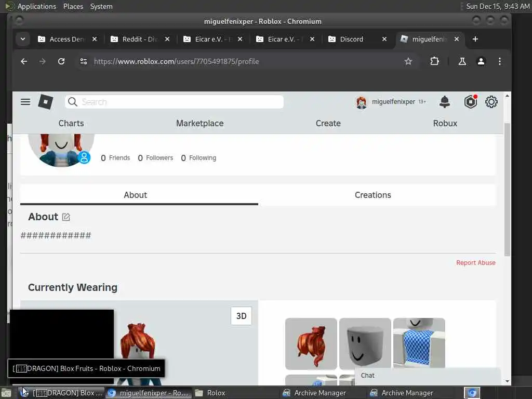Click the Roblox logo home icon

point(46,102)
